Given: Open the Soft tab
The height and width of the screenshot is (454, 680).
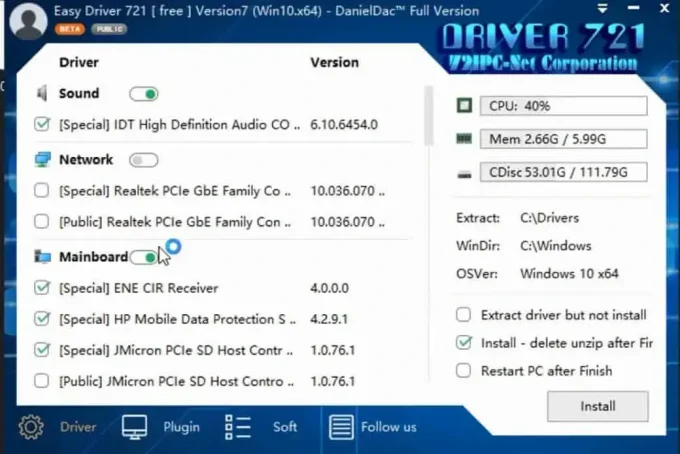Looking at the screenshot, I should (x=262, y=427).
